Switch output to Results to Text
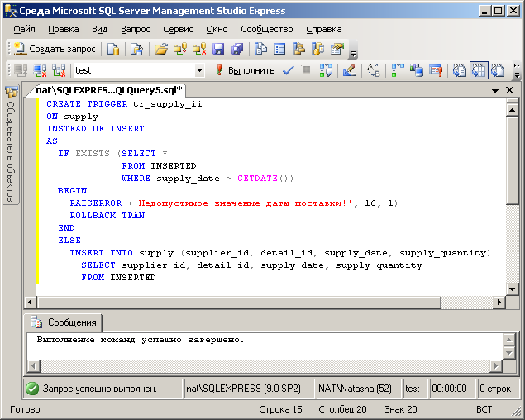Viewport: 525px width, 420px height. (460, 70)
